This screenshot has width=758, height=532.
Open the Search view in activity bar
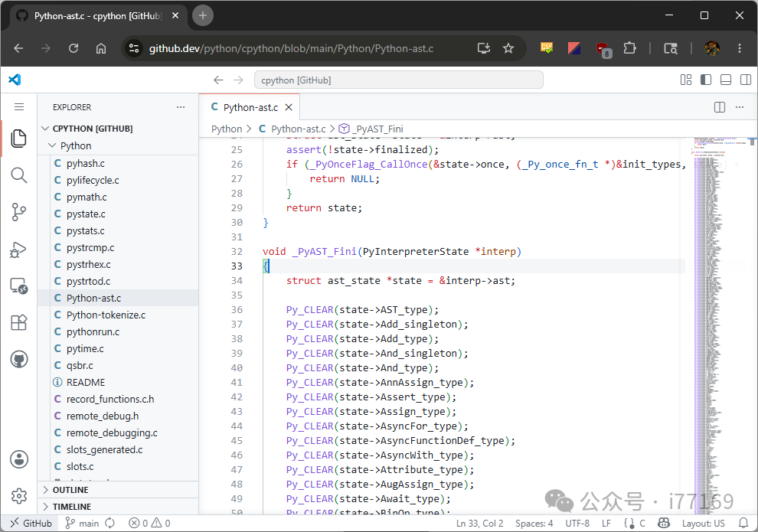coord(19,175)
